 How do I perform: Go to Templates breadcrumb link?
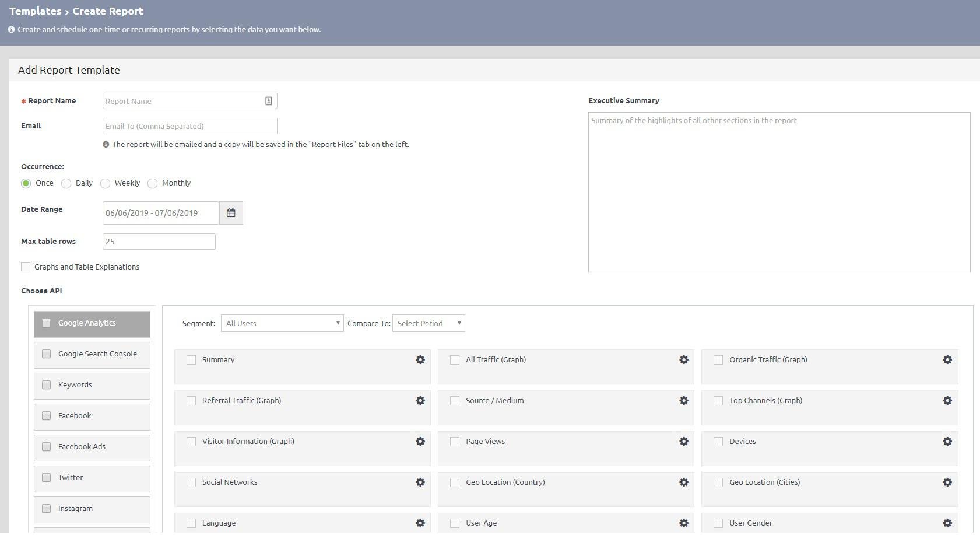(35, 11)
